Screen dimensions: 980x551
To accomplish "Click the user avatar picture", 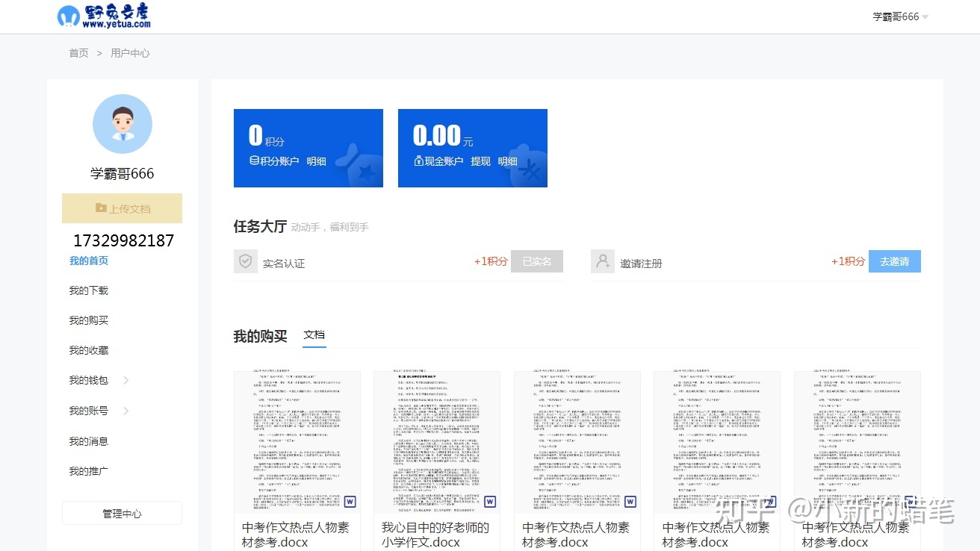I will click(x=122, y=124).
